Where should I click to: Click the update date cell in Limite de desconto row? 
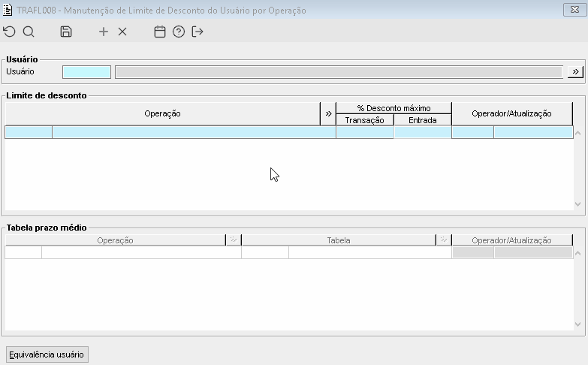point(533,132)
